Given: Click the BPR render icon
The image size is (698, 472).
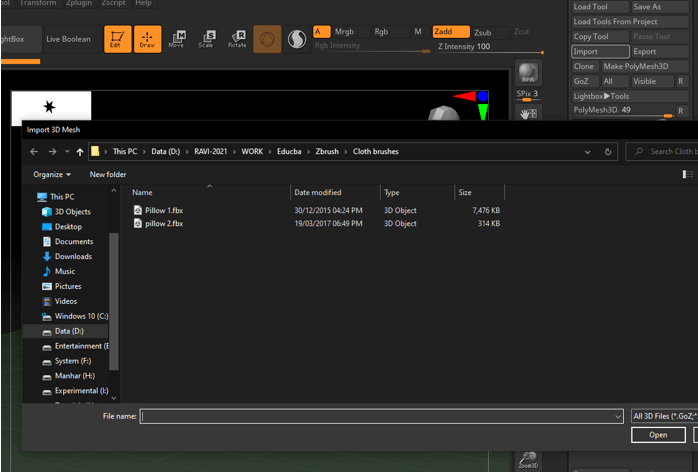Looking at the screenshot, I should [528, 73].
